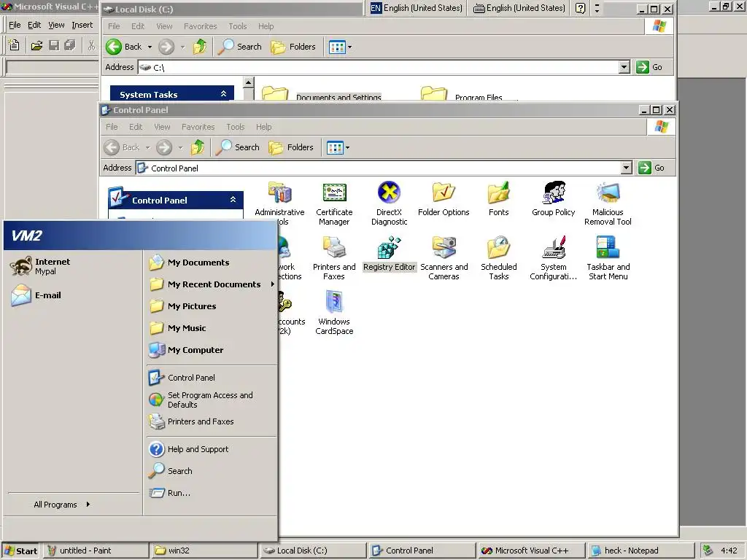The height and width of the screenshot is (560, 747).
Task: Collapse System Tasks pane in Local Disk
Action: (223, 94)
